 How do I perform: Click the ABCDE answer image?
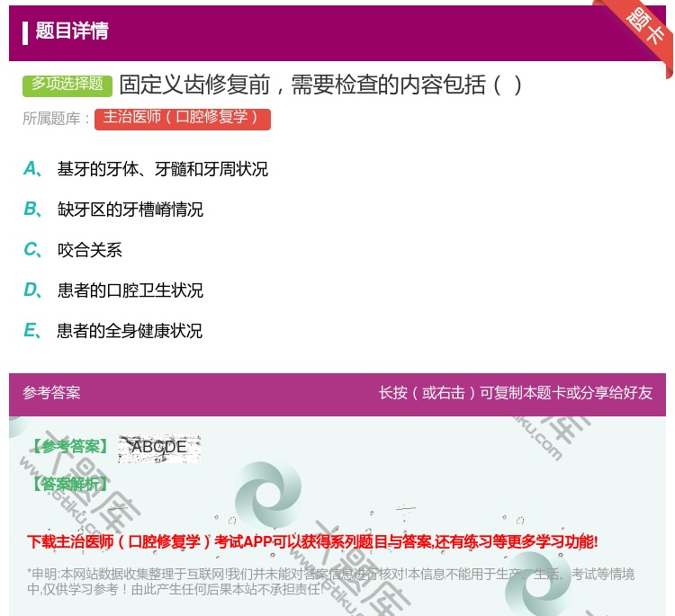[159, 449]
